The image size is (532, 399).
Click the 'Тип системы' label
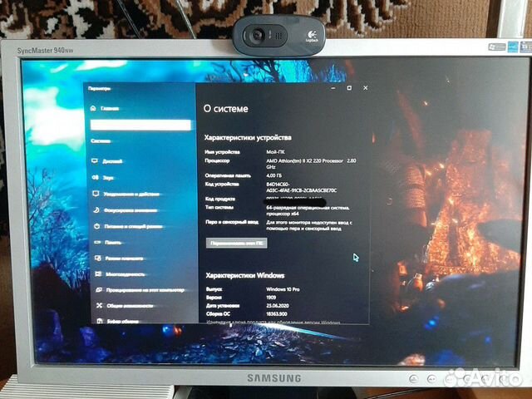tap(219, 207)
